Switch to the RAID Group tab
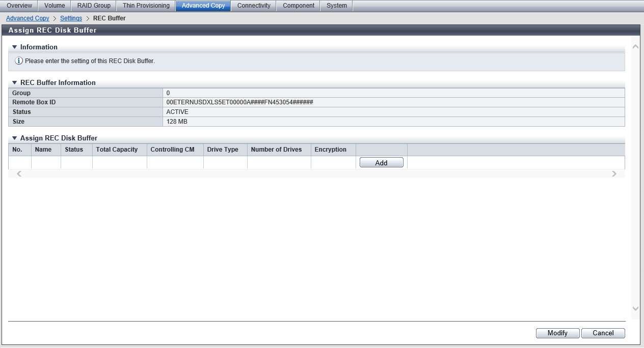644x348 pixels. pyautogui.click(x=93, y=6)
